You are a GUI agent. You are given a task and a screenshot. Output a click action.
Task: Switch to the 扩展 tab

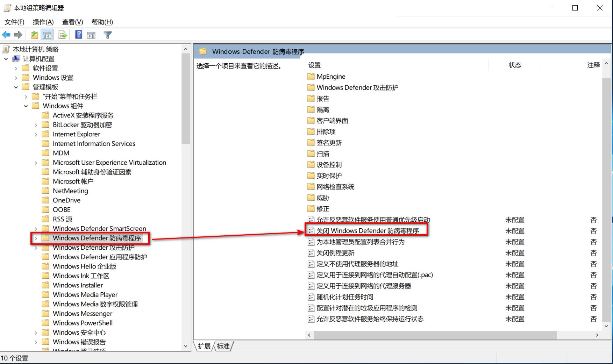click(204, 346)
